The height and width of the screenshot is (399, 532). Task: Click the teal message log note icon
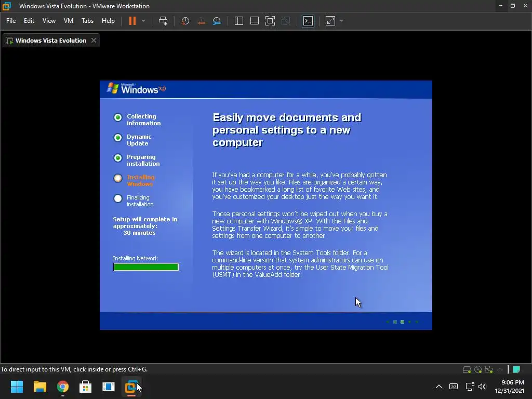click(516, 369)
